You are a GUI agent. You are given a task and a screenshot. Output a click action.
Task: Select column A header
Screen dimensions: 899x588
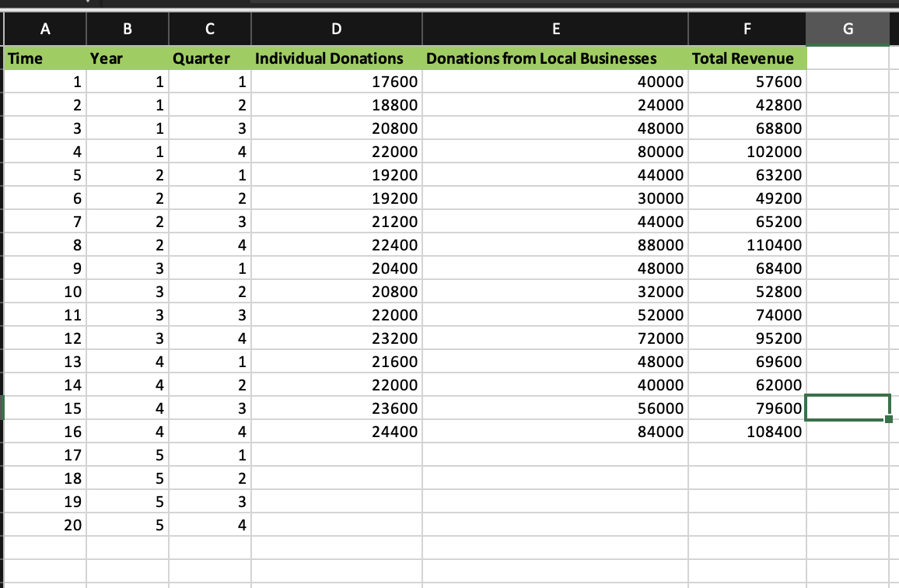[x=45, y=29]
